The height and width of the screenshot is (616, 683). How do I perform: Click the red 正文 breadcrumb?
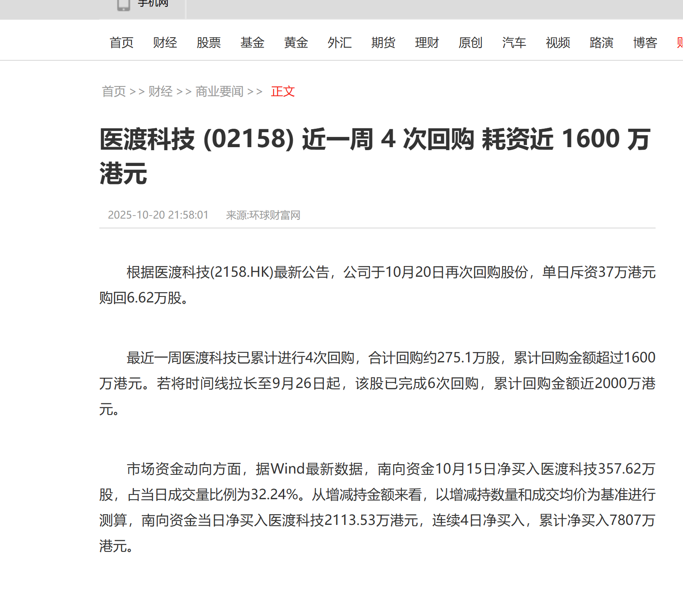coord(283,92)
